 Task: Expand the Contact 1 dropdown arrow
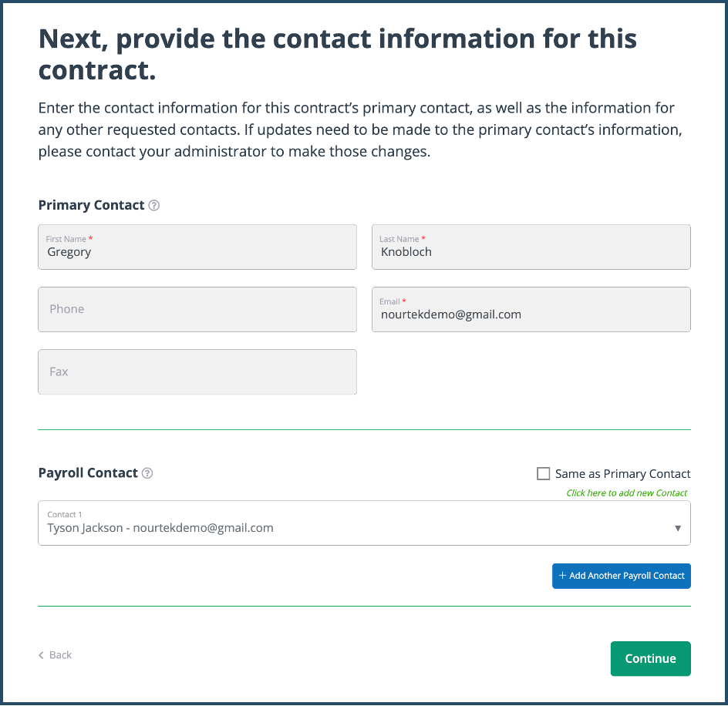point(678,529)
